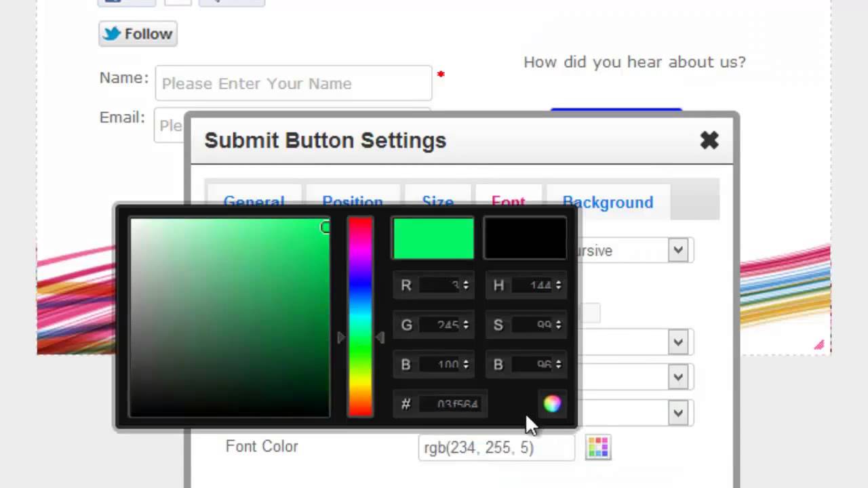
Task: Select the Size tab
Action: point(437,202)
